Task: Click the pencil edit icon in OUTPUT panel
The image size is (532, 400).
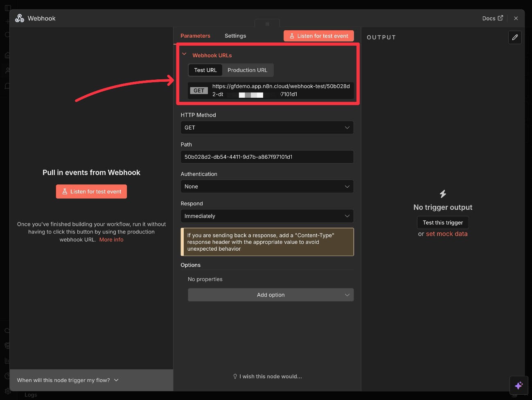Action: 515,37
